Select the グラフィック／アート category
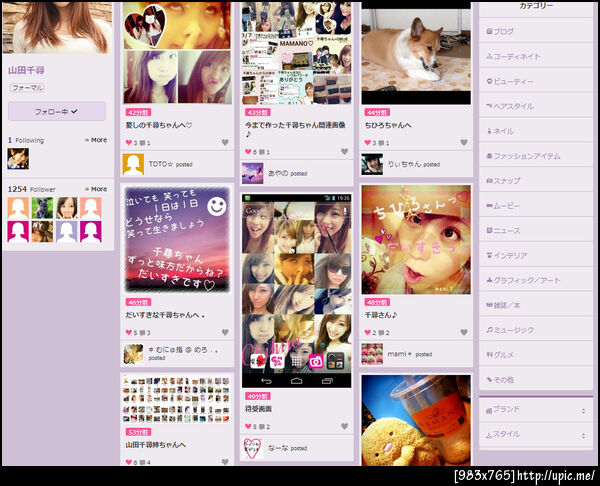The image size is (600, 486). point(536,280)
